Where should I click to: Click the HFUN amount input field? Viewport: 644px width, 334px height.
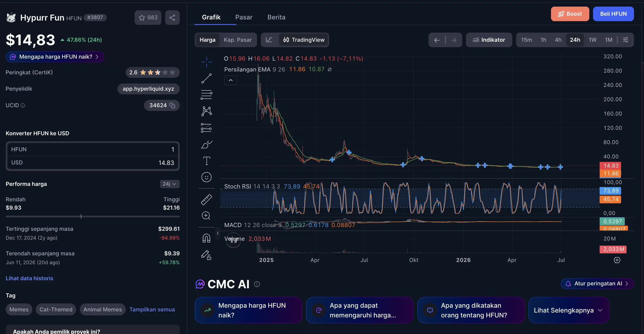pyautogui.click(x=93, y=150)
